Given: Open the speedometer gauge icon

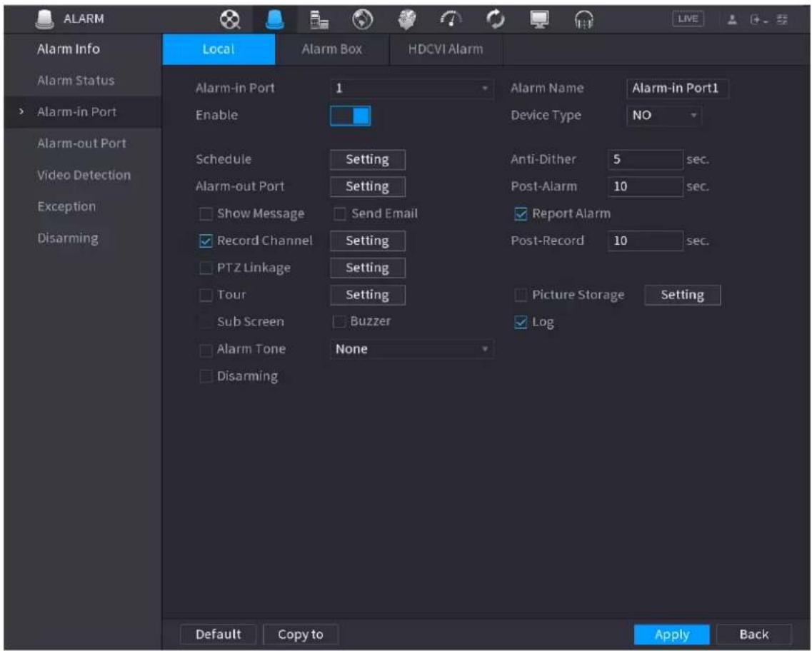Looking at the screenshot, I should coord(451,20).
